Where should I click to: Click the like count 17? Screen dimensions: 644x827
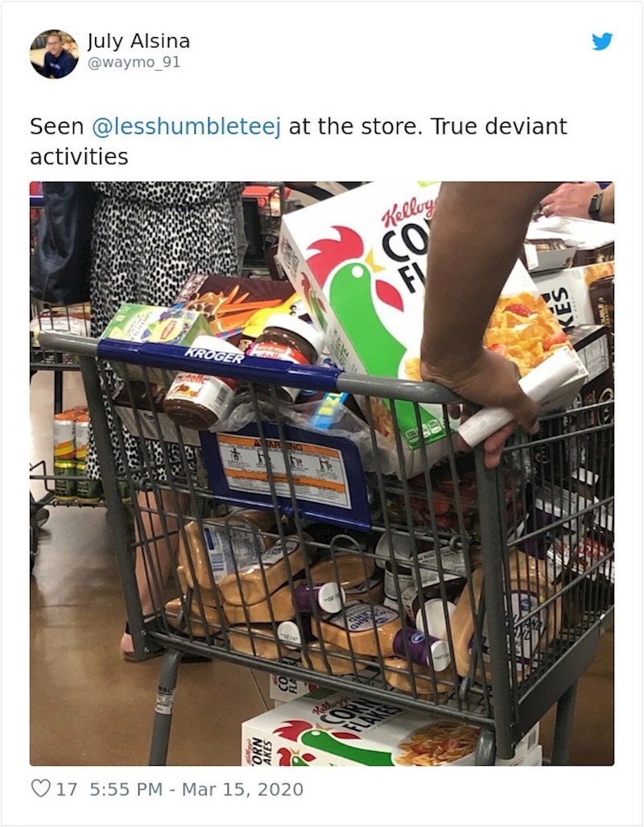point(67,789)
